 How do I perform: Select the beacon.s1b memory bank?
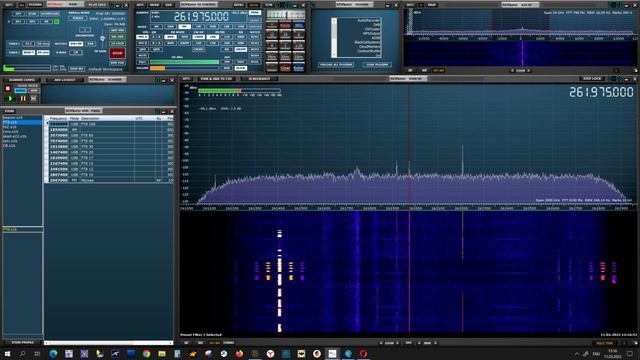point(22,118)
